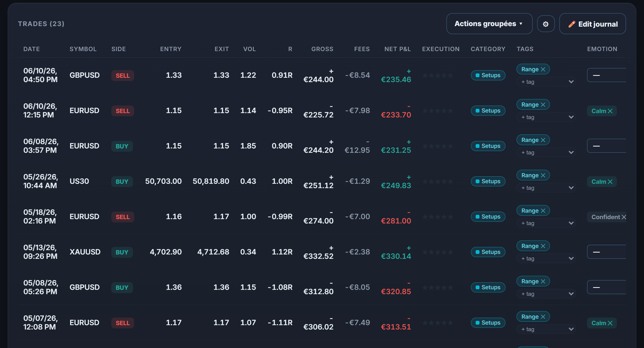Remove Range tag on EURUSD 12:08 PM trade
This screenshot has width=644, height=348.
[x=543, y=317]
